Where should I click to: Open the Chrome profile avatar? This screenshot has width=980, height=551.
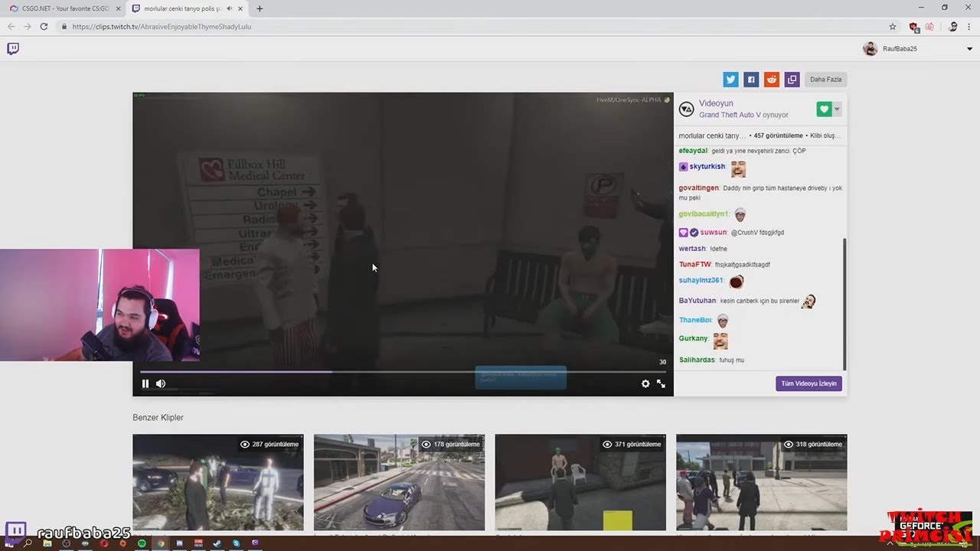click(x=953, y=27)
